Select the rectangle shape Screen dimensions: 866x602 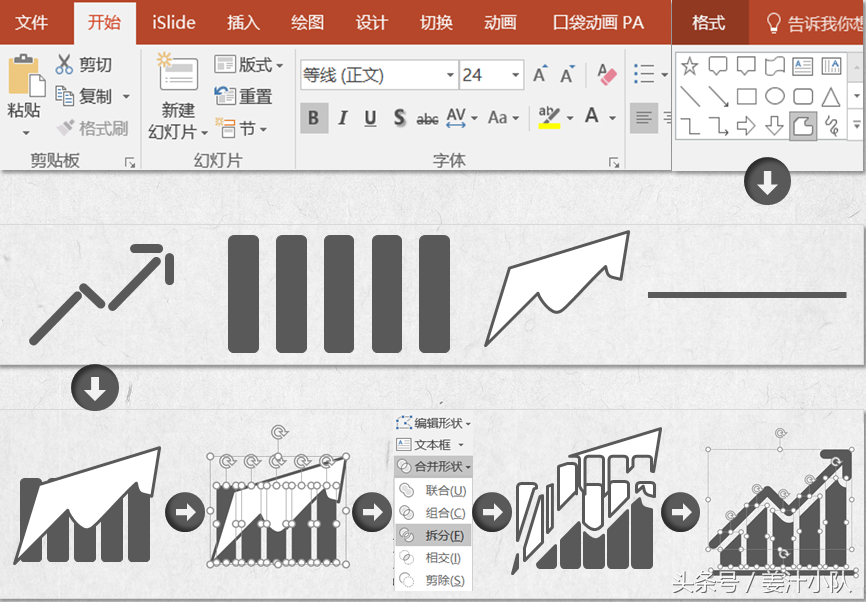click(x=747, y=96)
